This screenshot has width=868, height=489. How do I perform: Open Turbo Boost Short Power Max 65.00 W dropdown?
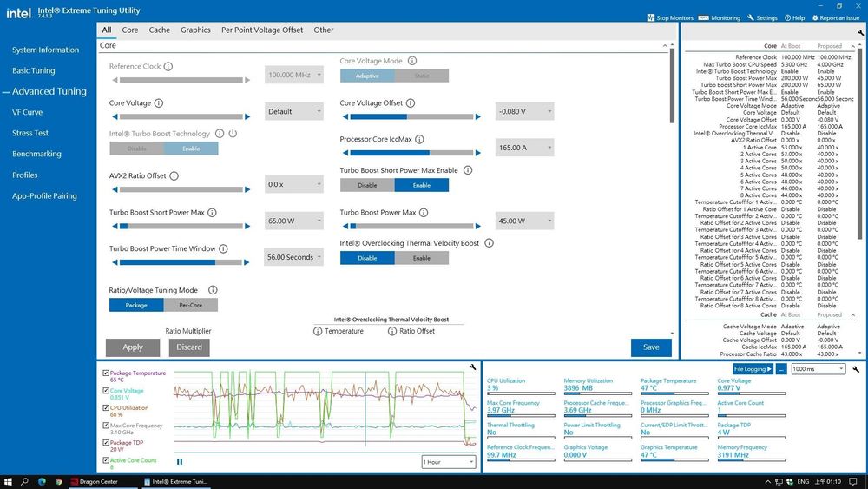[294, 221]
